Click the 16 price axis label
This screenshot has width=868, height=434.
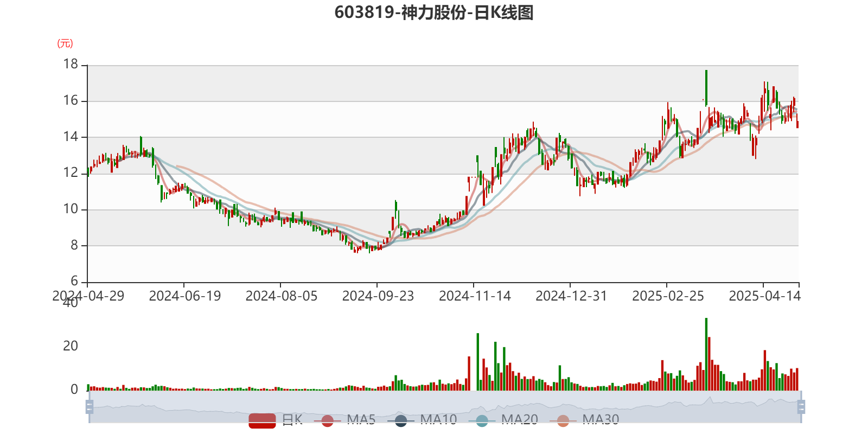pos(71,100)
